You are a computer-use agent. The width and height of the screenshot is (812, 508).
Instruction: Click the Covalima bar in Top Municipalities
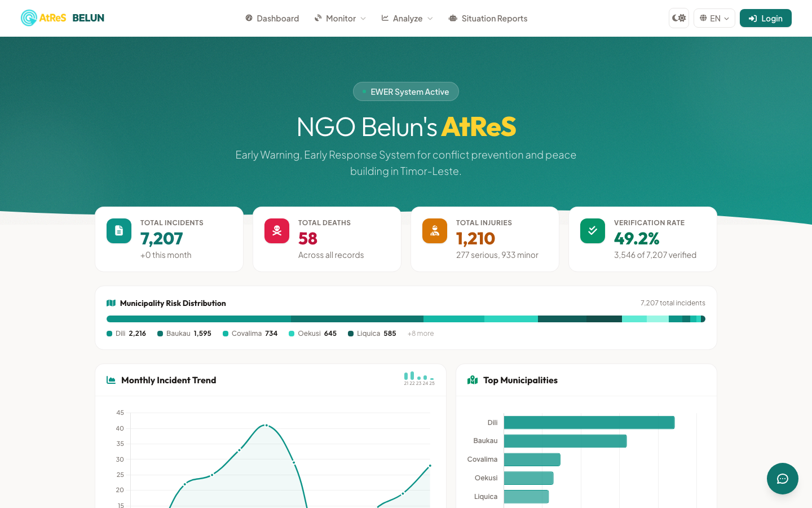[x=532, y=459]
